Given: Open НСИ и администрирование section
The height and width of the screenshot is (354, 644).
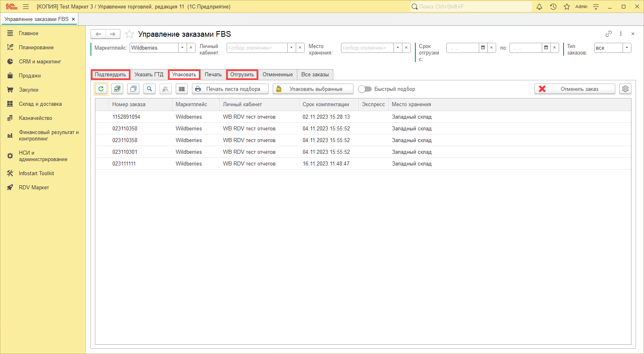Looking at the screenshot, I should 43,156.
